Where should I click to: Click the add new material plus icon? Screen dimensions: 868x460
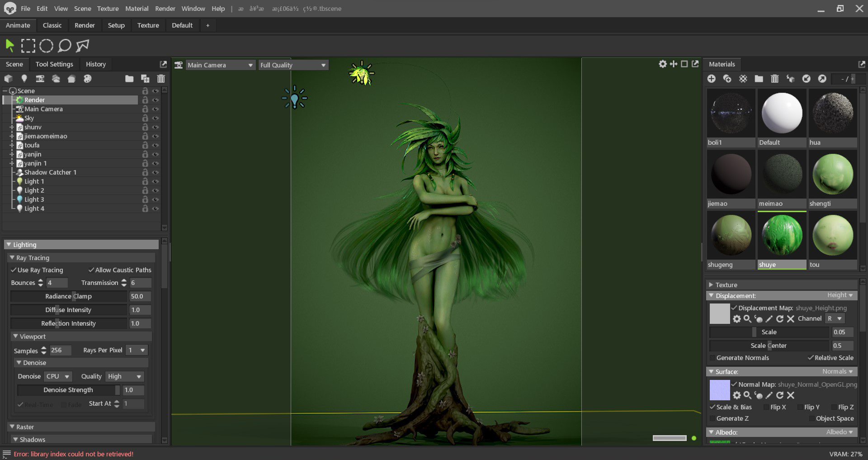(711, 79)
